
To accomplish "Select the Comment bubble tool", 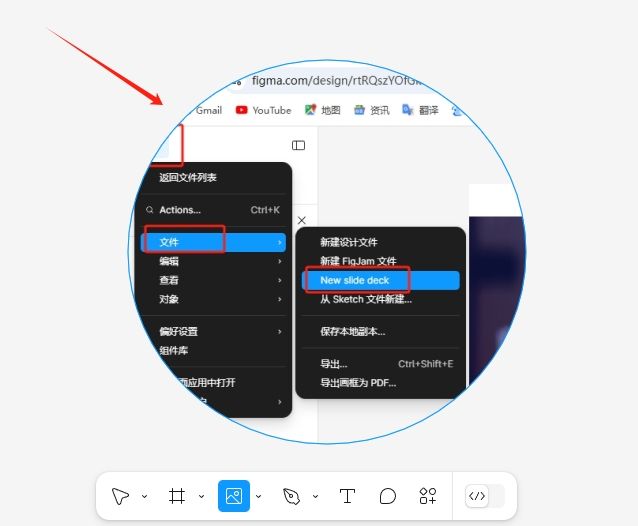I will 387,496.
